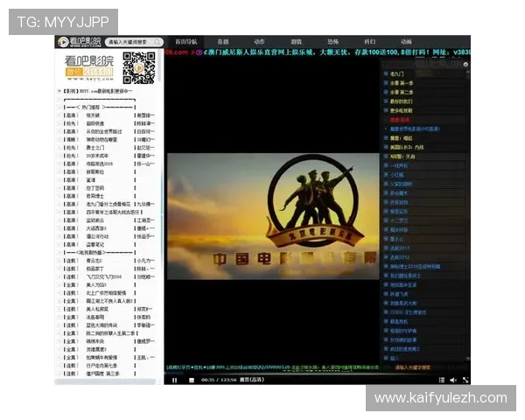This screenshot has width=525, height=420.
Task: Select the blue 魔兽世界电影版 HD entry
Action: pos(415,129)
